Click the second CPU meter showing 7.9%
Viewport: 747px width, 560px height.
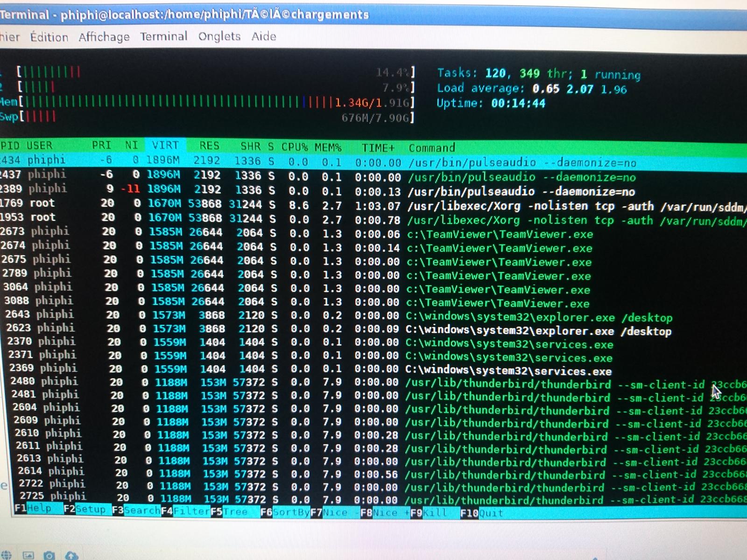[216, 87]
